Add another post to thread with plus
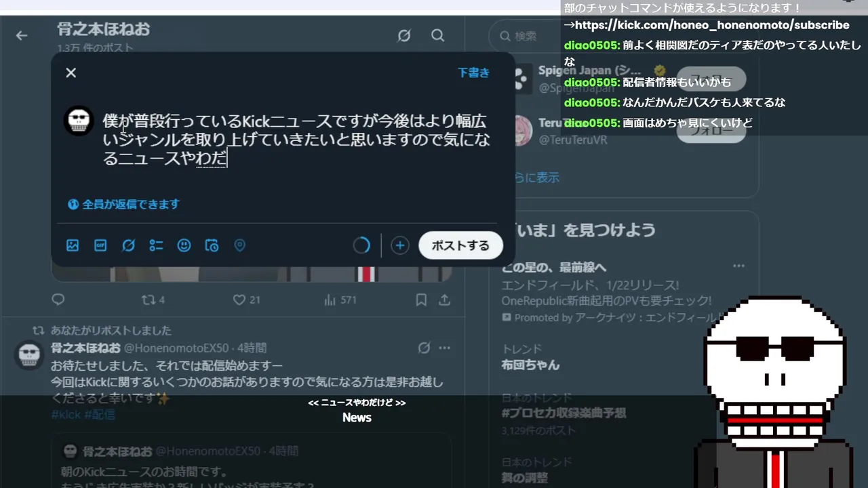The image size is (868, 488). click(400, 245)
